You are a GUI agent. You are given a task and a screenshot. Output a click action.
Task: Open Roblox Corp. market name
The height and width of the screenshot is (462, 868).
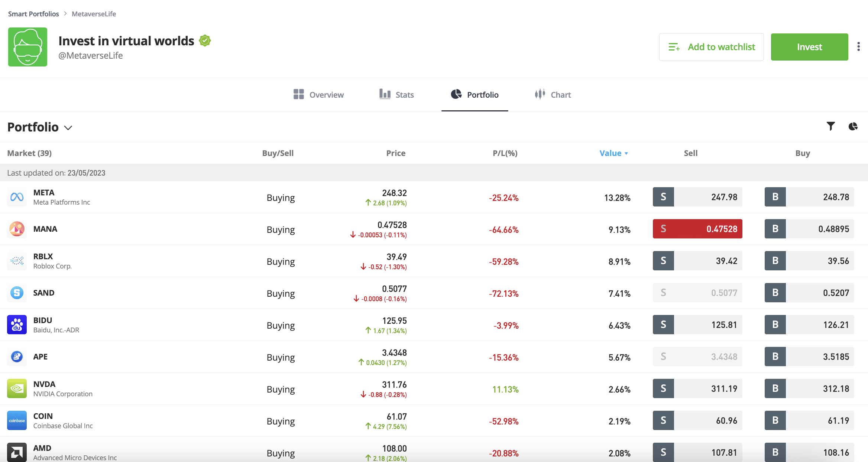[52, 266]
